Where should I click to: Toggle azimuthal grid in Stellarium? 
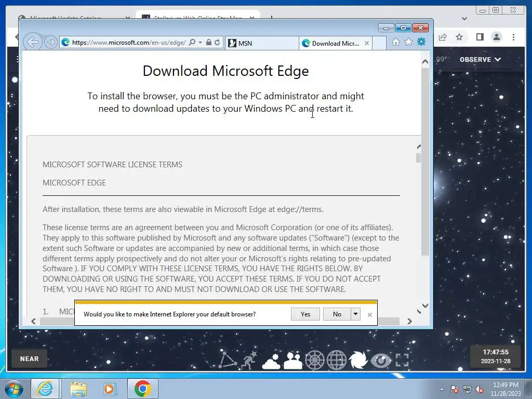pyautogui.click(x=314, y=360)
